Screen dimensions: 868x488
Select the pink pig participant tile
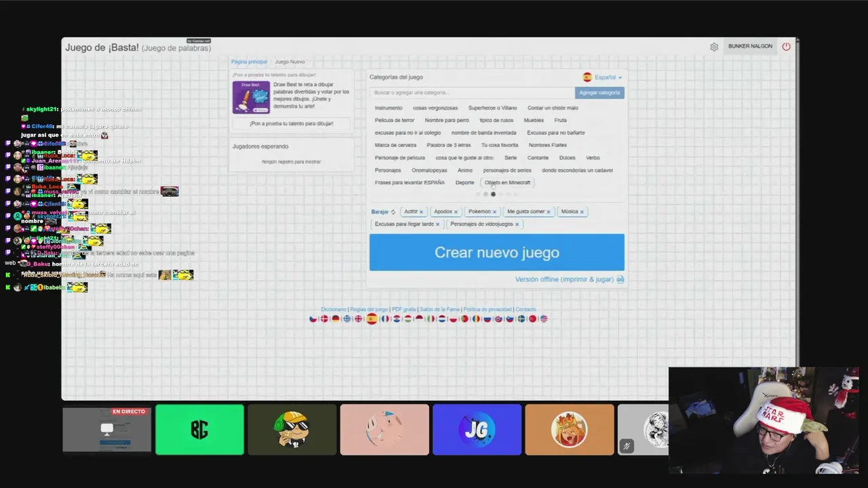384,430
